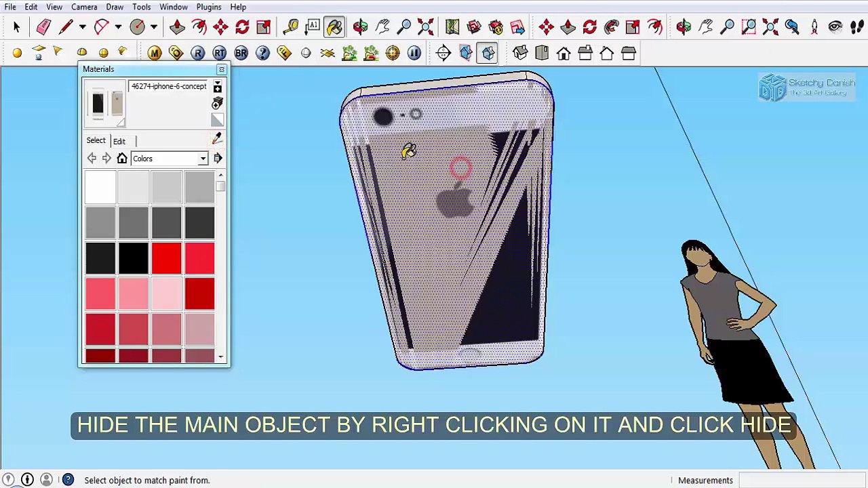Toggle the active Paint Bucket tool
This screenshot has height=488, width=868.
(334, 27)
